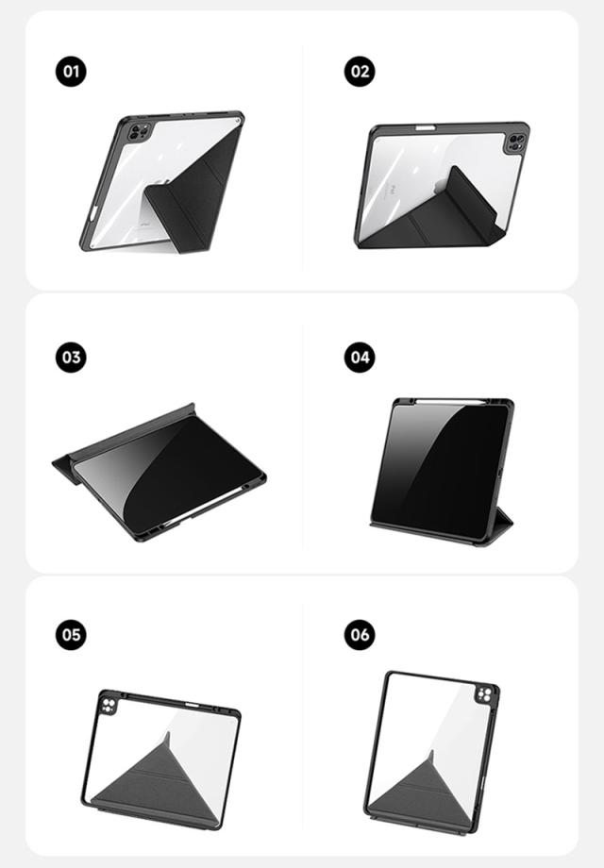604x868 pixels.
Task: Click the camera cutout on case 05
Action: pos(108,704)
